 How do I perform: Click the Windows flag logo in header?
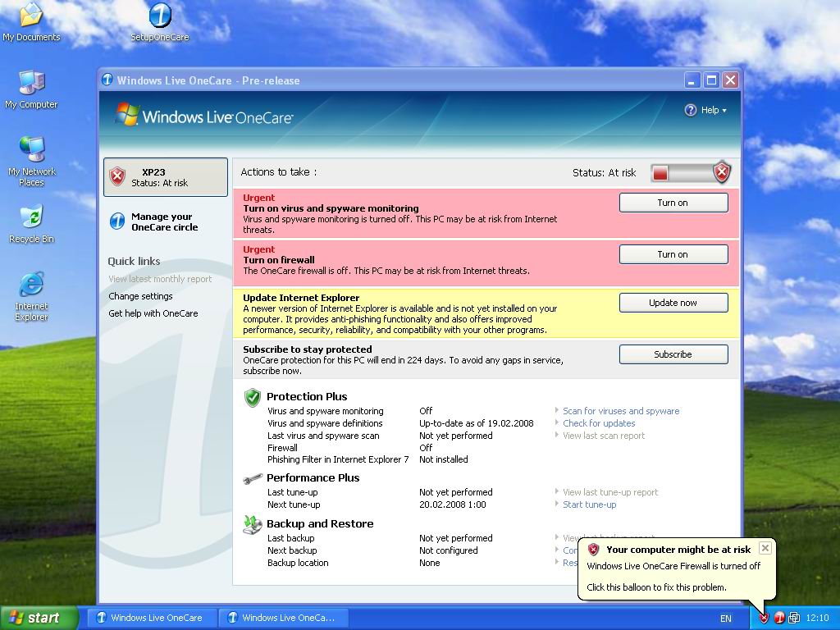(127, 114)
